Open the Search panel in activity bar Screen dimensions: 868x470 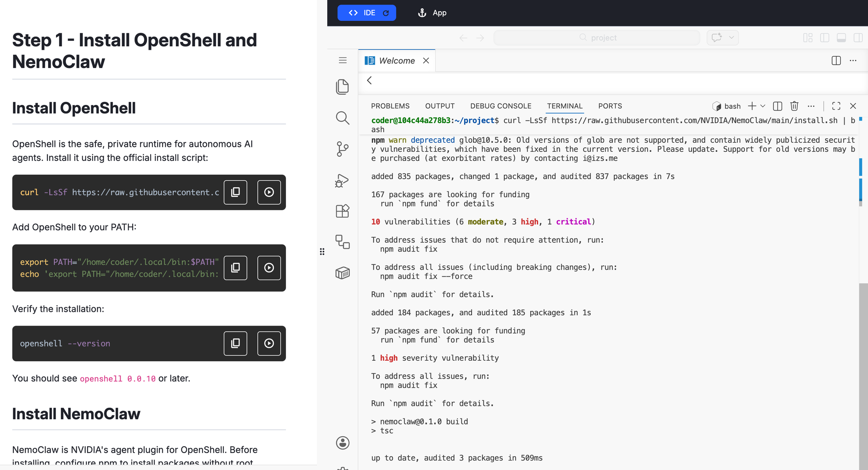click(x=342, y=118)
